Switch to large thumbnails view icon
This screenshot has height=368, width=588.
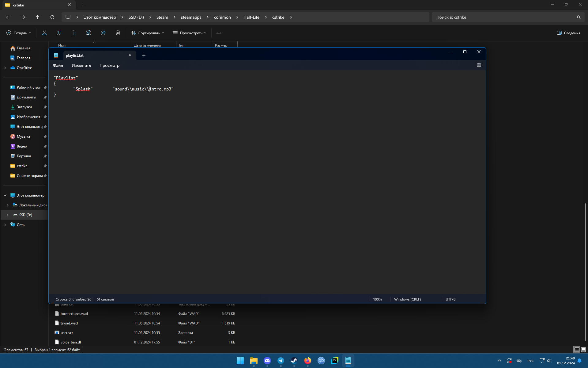(x=583, y=350)
